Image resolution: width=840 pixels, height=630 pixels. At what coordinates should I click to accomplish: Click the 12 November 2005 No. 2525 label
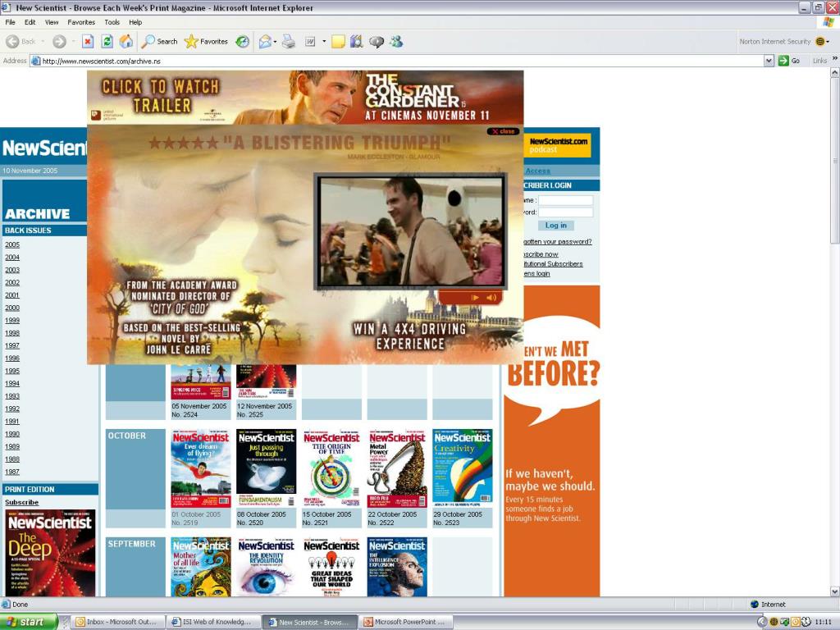[265, 410]
